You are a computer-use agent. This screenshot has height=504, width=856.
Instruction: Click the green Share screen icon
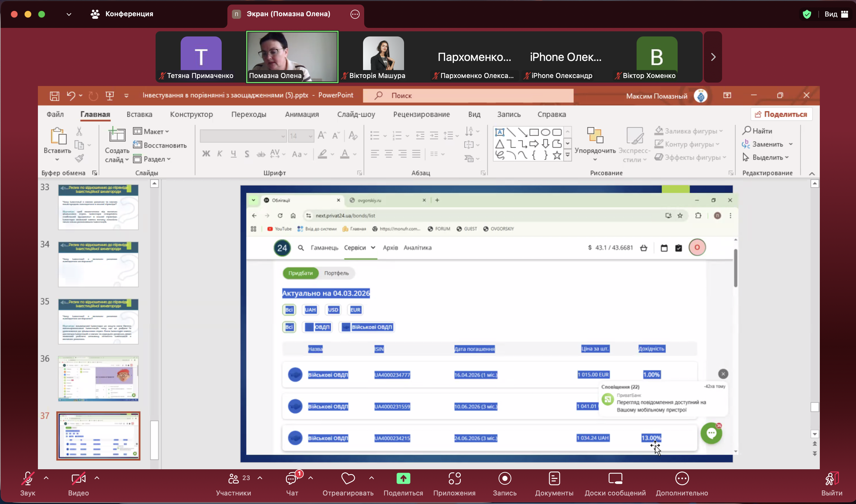click(403, 479)
